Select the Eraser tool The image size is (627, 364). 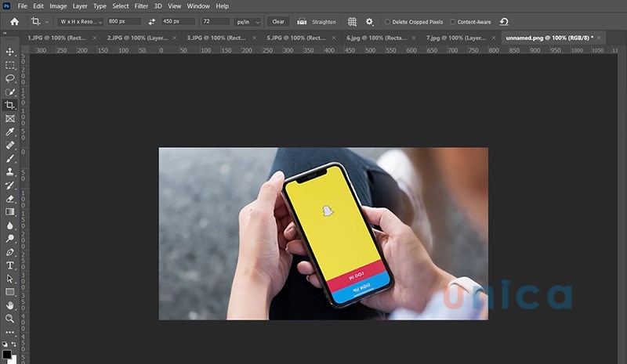coord(10,199)
